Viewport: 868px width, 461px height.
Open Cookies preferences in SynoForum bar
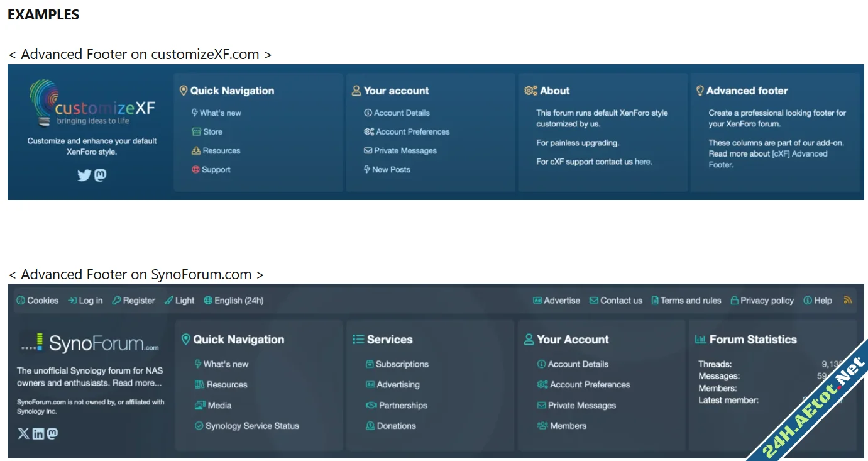tap(38, 301)
